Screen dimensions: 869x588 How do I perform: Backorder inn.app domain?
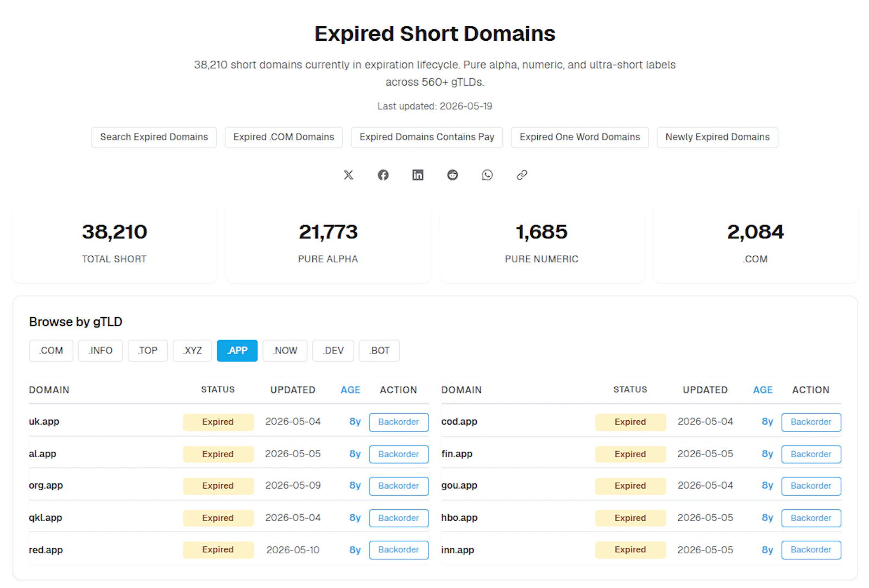811,550
